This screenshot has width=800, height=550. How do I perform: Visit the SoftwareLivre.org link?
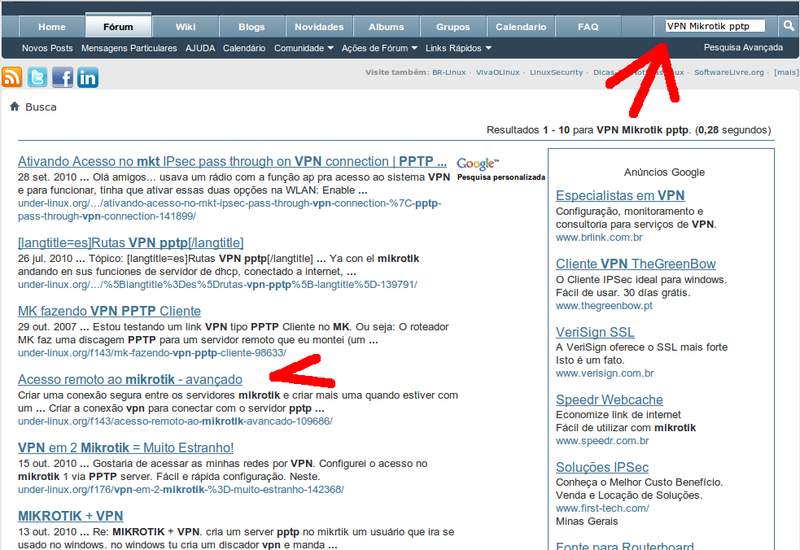pos(729,72)
